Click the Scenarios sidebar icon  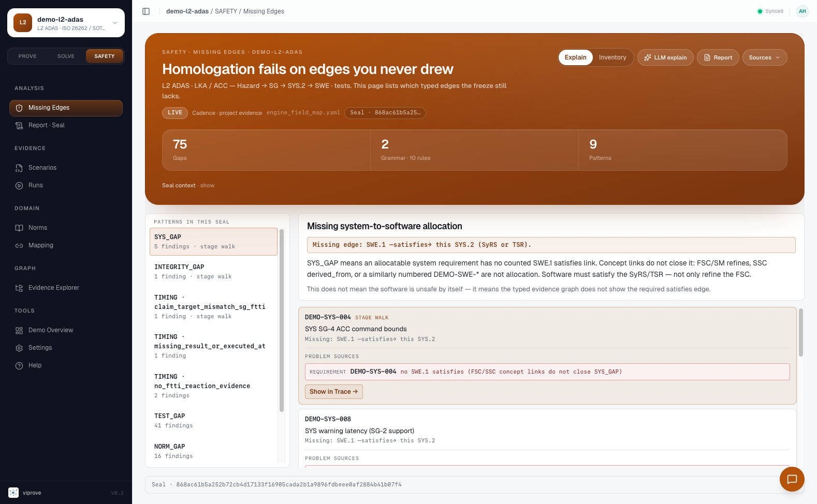click(19, 168)
